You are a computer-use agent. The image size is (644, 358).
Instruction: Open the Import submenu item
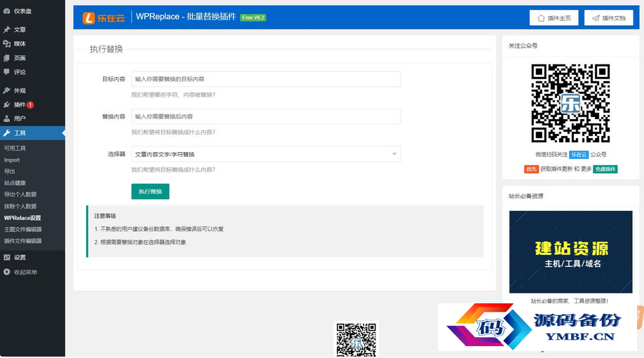[x=12, y=160]
